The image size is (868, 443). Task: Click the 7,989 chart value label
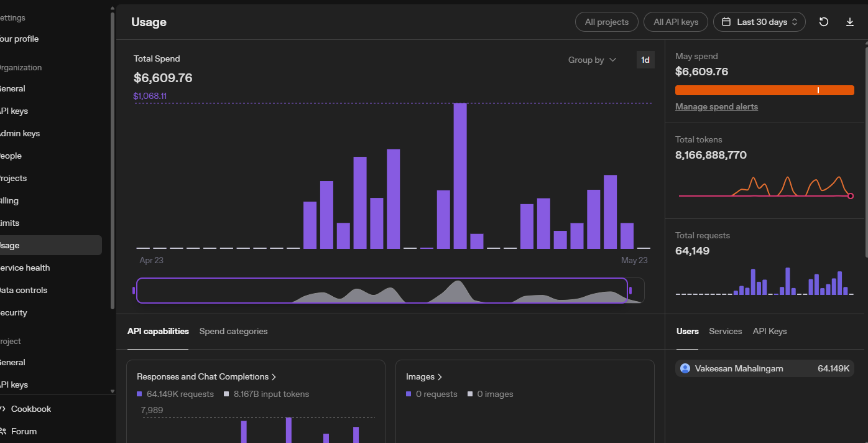152,409
